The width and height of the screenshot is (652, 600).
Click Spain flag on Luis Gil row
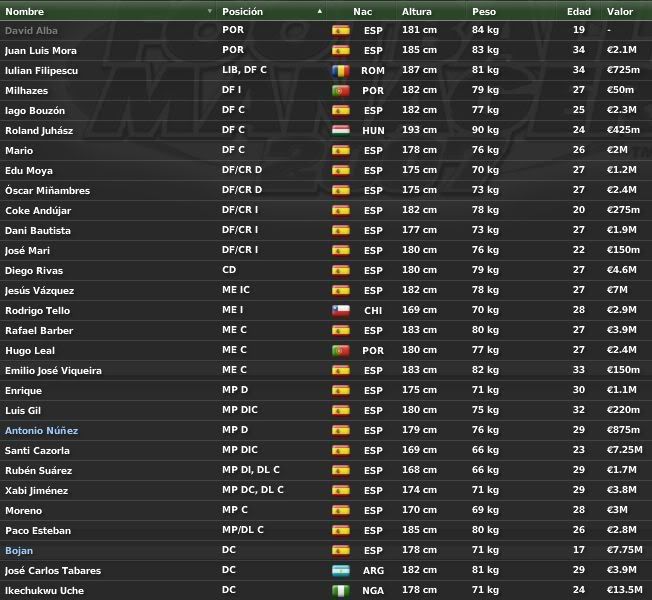coord(341,410)
